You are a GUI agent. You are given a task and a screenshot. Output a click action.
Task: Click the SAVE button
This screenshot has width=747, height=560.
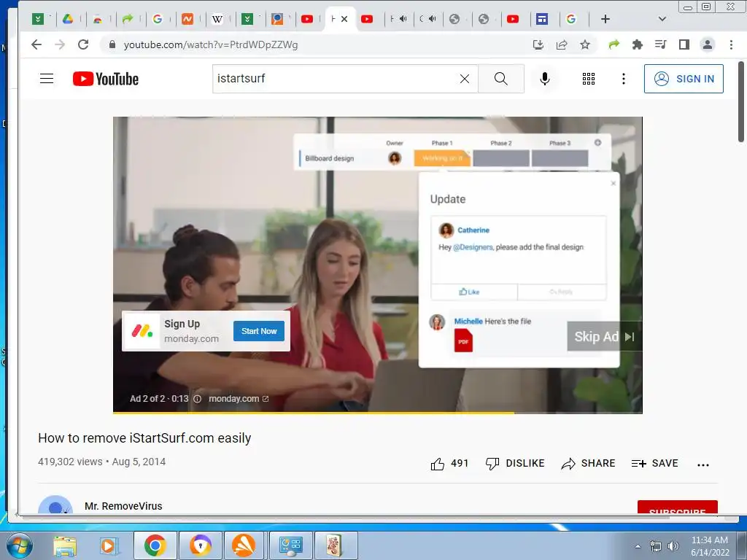click(x=654, y=463)
